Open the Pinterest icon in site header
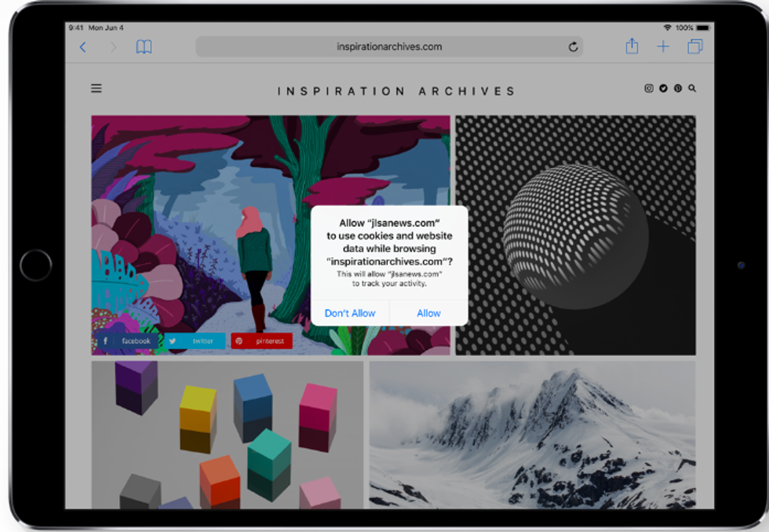Viewport: 769px width, 532px height. tap(677, 89)
